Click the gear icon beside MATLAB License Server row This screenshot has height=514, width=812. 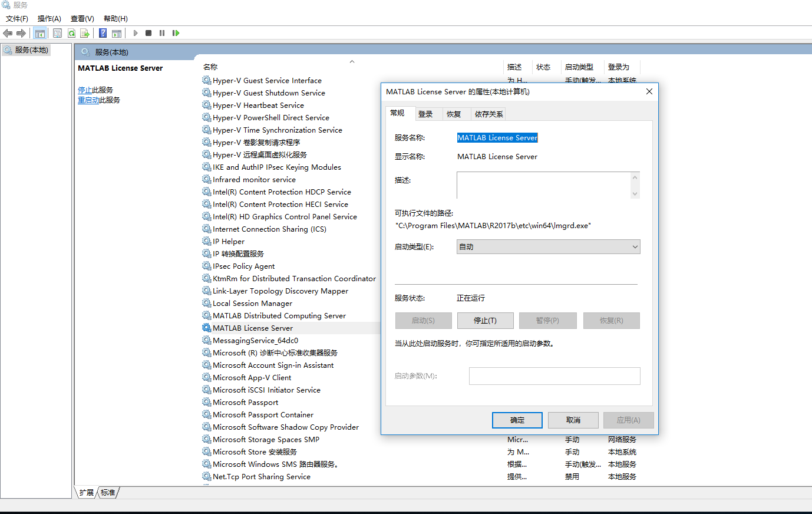click(207, 328)
